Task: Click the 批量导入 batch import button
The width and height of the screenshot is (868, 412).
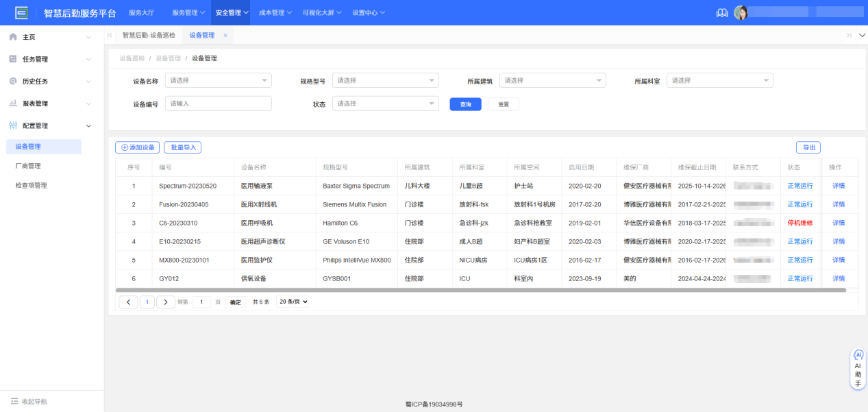Action: click(x=182, y=147)
